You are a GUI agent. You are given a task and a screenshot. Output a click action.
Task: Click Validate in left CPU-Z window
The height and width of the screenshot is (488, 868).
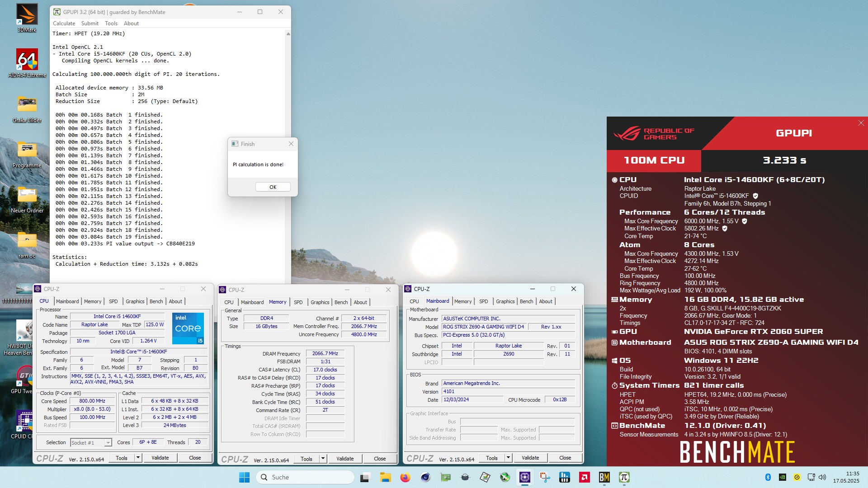coord(160,458)
